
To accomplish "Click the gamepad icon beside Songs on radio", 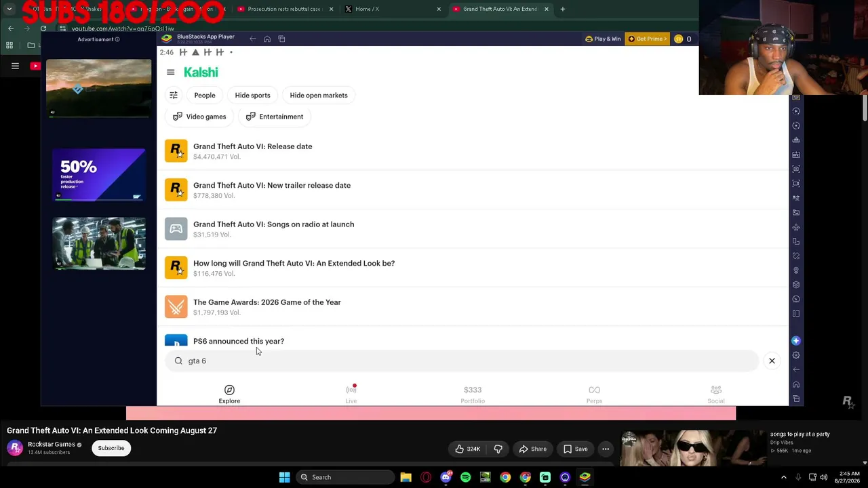I will (x=176, y=228).
